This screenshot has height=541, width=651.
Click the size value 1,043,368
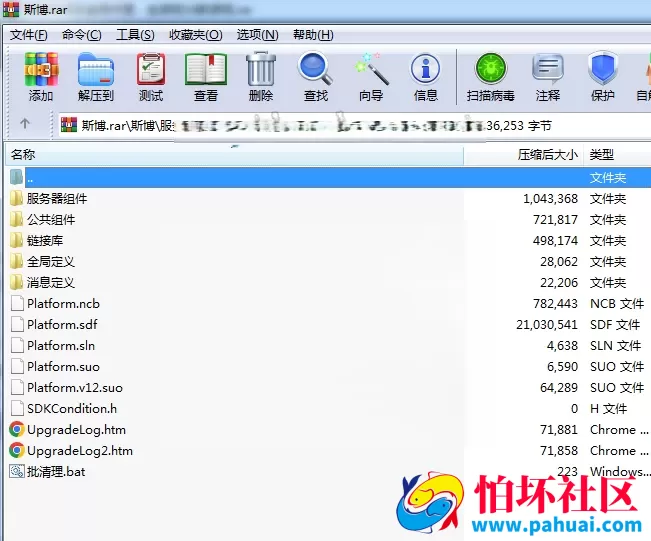click(550, 199)
